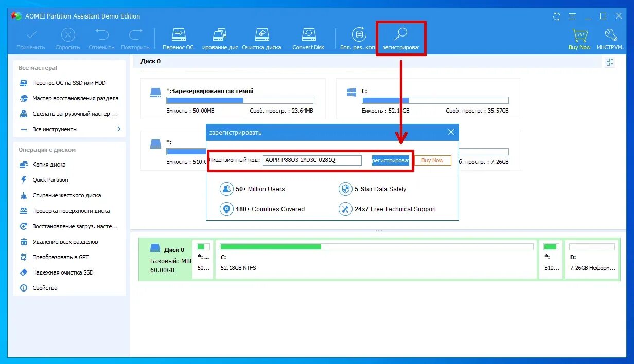Viewport: 634px width, 364px height.
Task: Click the '180+ Countries Covered' location icon
Action: 226,209
